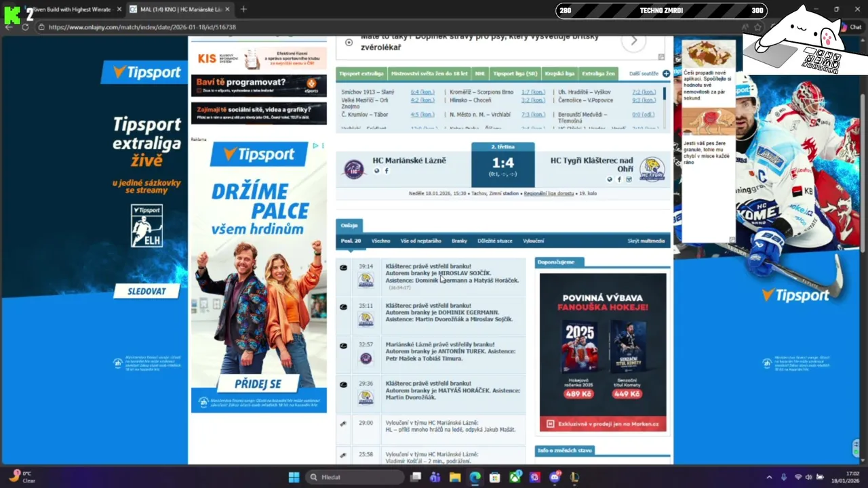Open the Onlajn tab
The height and width of the screenshot is (488, 868).
click(349, 225)
